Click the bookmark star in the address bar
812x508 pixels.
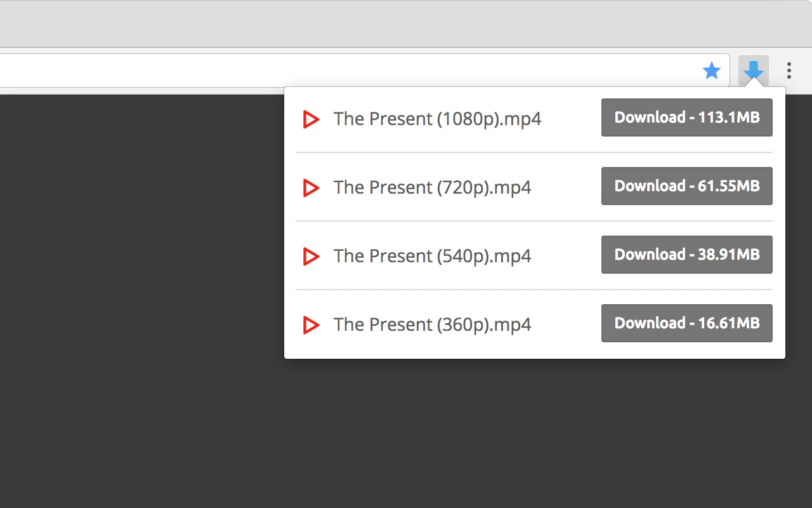[712, 70]
